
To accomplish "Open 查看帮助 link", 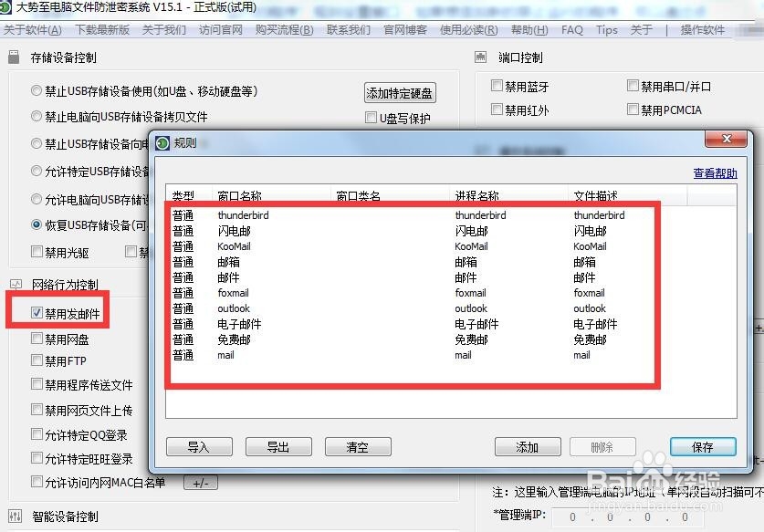I will [715, 173].
